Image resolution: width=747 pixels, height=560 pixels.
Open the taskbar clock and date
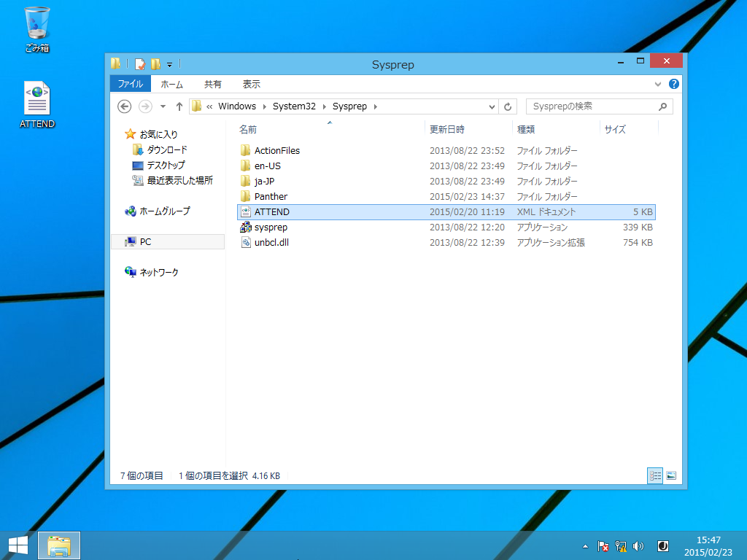click(708, 546)
